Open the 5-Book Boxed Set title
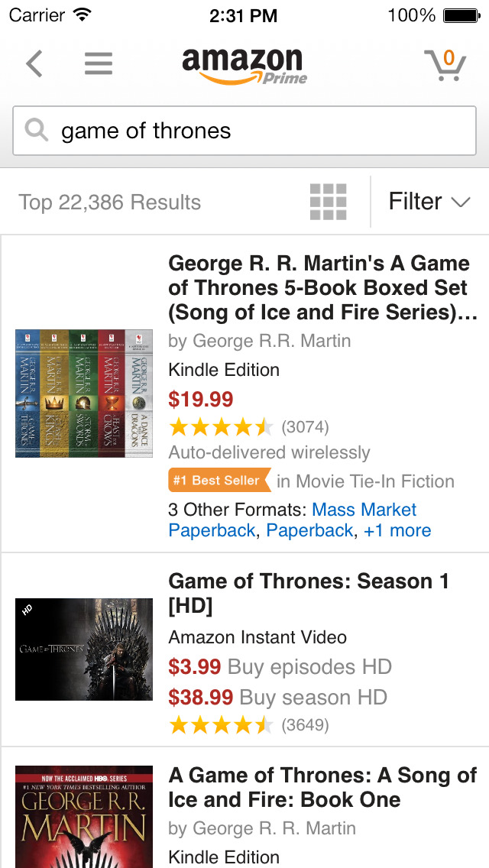 (x=321, y=288)
